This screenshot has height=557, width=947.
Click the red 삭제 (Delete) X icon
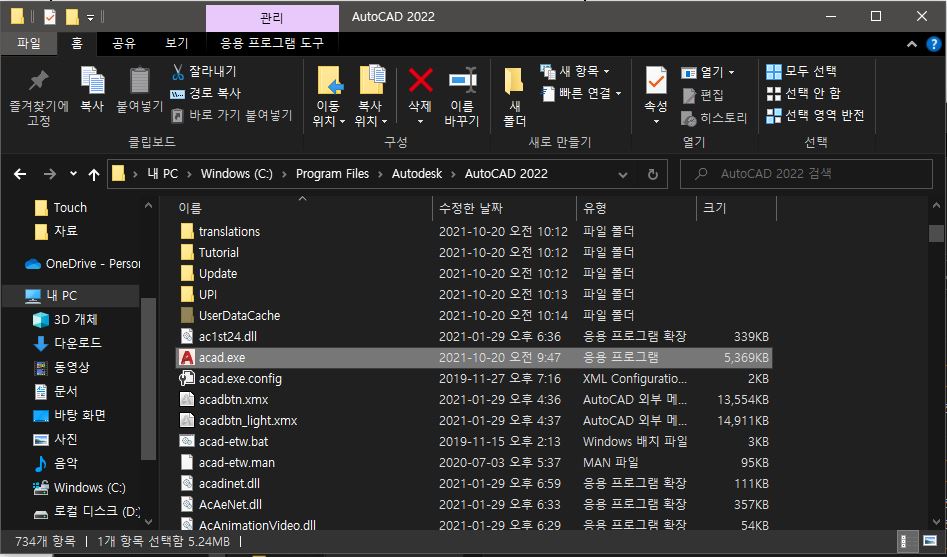pyautogui.click(x=420, y=80)
